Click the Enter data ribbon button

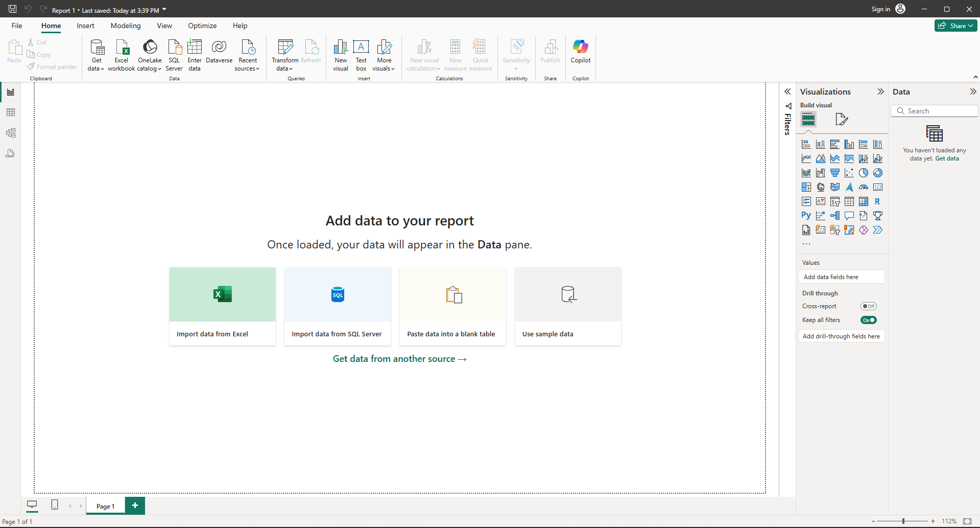click(x=195, y=55)
